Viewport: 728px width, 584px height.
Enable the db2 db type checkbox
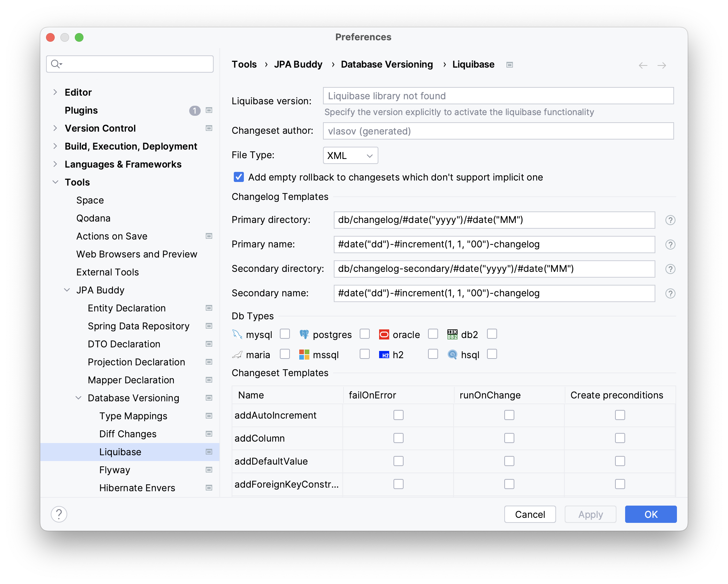coord(492,334)
